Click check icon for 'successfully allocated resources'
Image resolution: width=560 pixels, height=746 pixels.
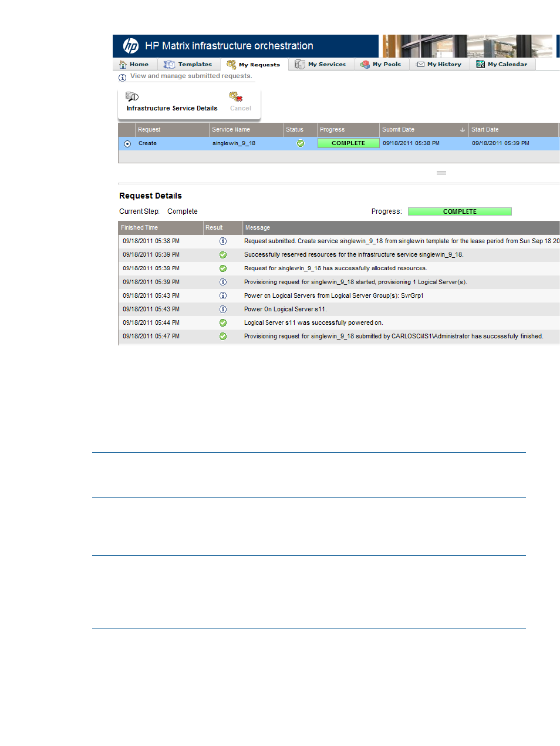[x=223, y=268]
